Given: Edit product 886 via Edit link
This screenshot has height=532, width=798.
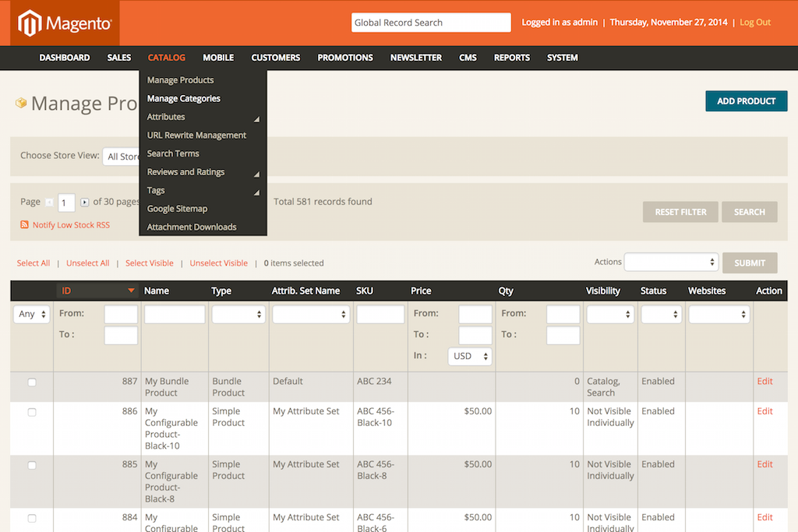Looking at the screenshot, I should click(765, 411).
